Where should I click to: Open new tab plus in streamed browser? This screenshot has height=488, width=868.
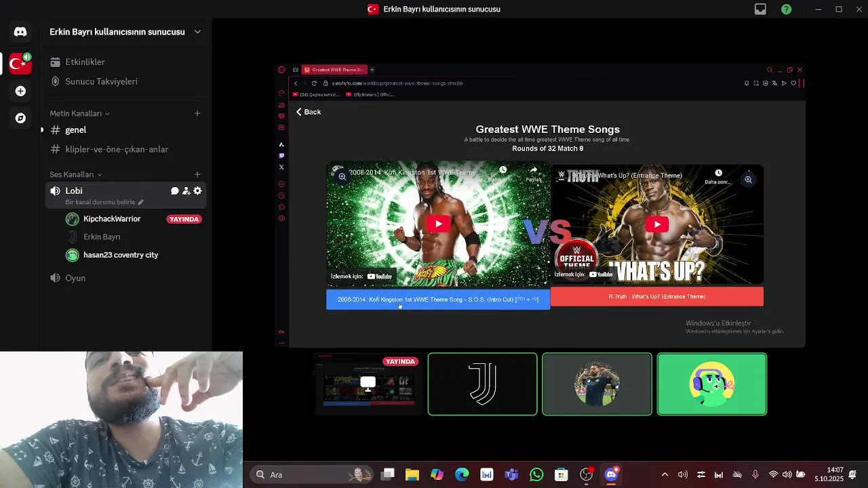point(372,70)
